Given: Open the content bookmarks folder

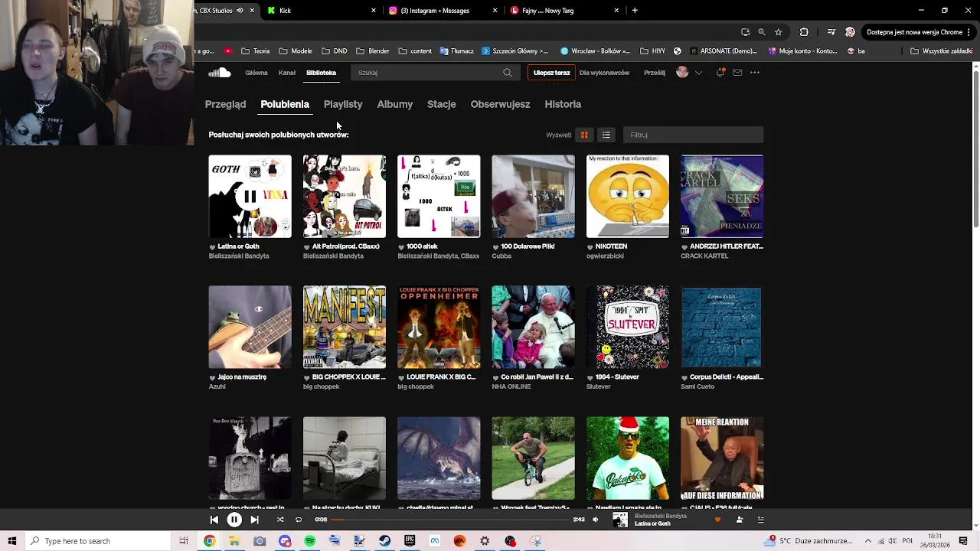Looking at the screenshot, I should (415, 51).
